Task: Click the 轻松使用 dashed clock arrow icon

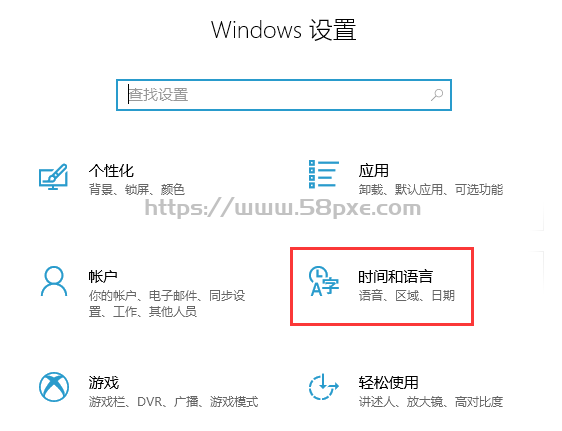Action: pos(324,387)
